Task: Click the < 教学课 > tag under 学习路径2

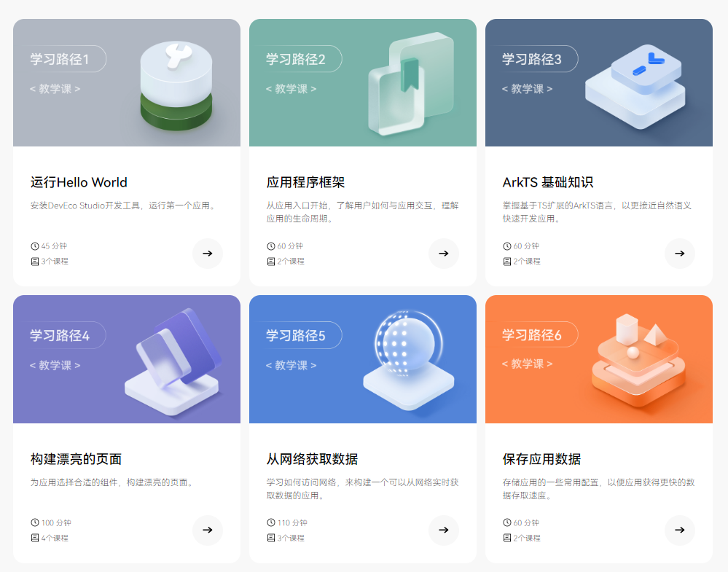Action: pos(291,89)
